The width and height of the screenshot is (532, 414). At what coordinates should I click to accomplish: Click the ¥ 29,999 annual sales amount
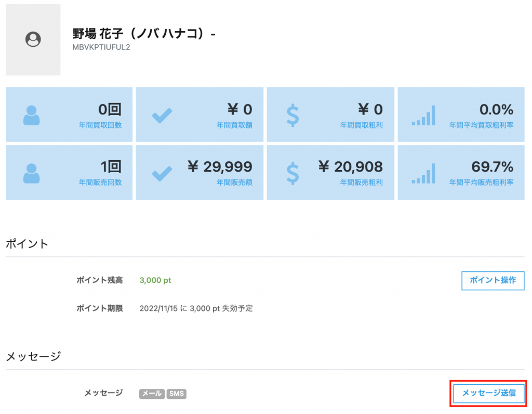click(220, 166)
